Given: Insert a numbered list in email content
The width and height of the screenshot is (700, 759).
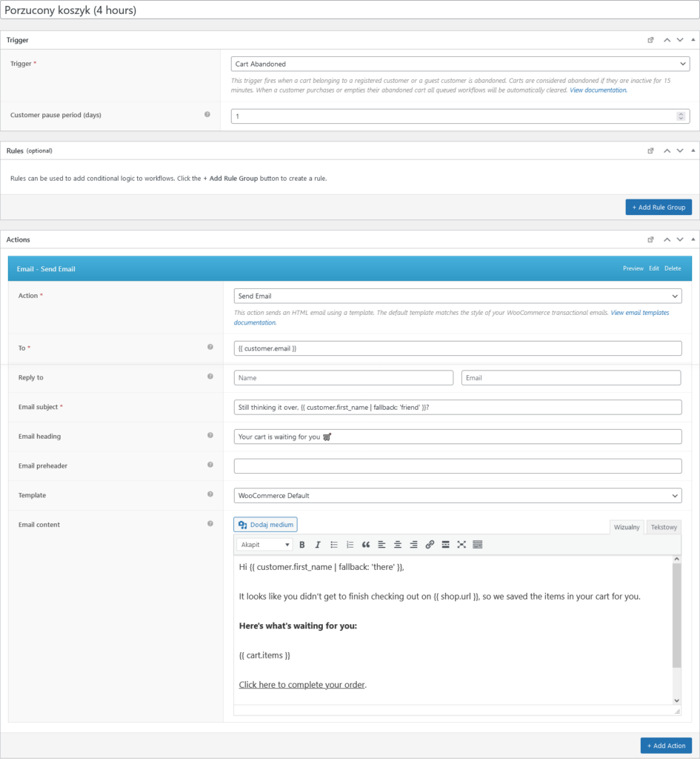Looking at the screenshot, I should click(350, 545).
